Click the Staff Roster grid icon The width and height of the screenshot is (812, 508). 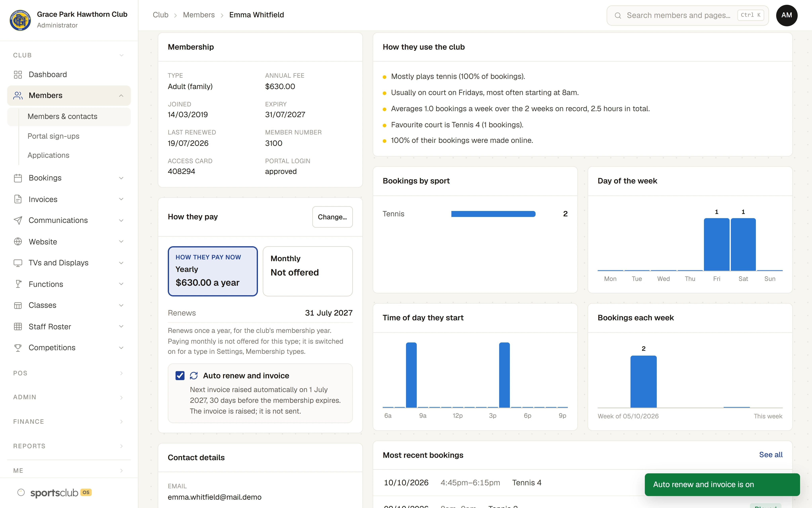pos(18,327)
